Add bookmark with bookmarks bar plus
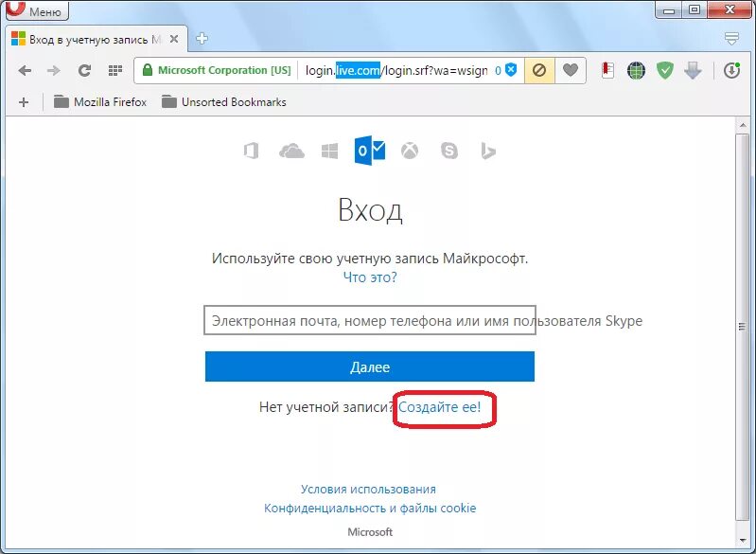The image size is (756, 554). coord(23,102)
